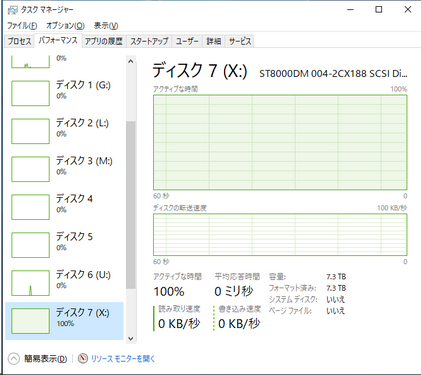Maximize the Task Manager window
421x375 pixels.
click(x=379, y=10)
